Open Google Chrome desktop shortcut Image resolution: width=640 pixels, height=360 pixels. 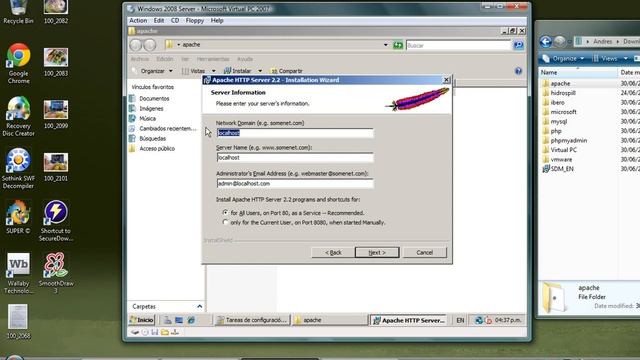click(18, 63)
